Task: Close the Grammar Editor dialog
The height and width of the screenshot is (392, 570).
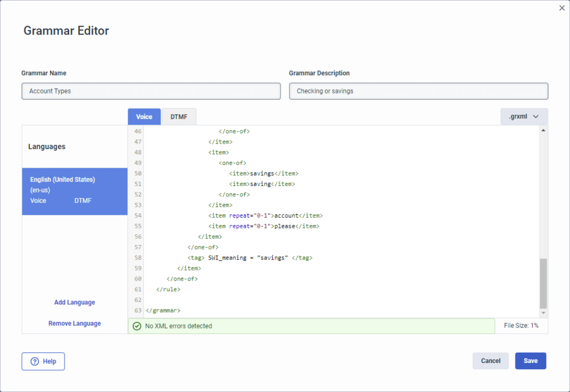Action: [x=562, y=8]
